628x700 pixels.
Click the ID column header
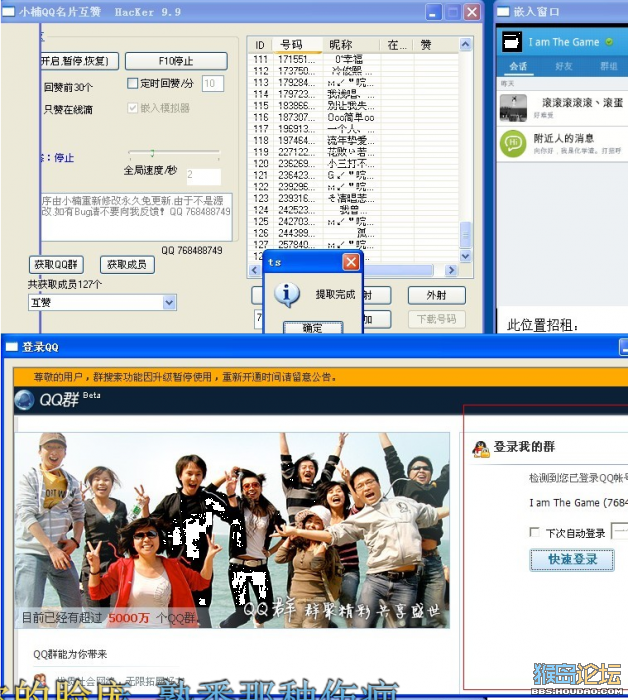point(259,45)
